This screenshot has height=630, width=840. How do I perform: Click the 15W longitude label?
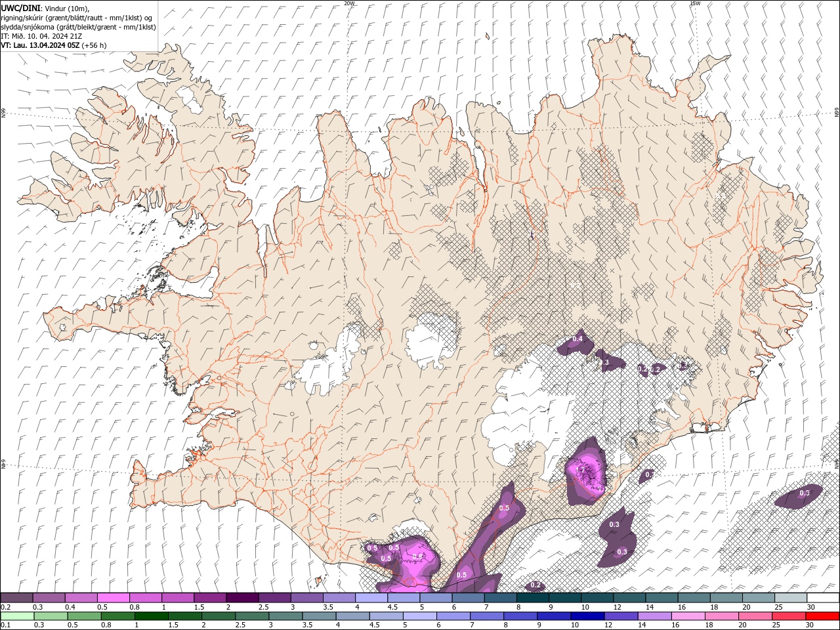click(x=695, y=3)
